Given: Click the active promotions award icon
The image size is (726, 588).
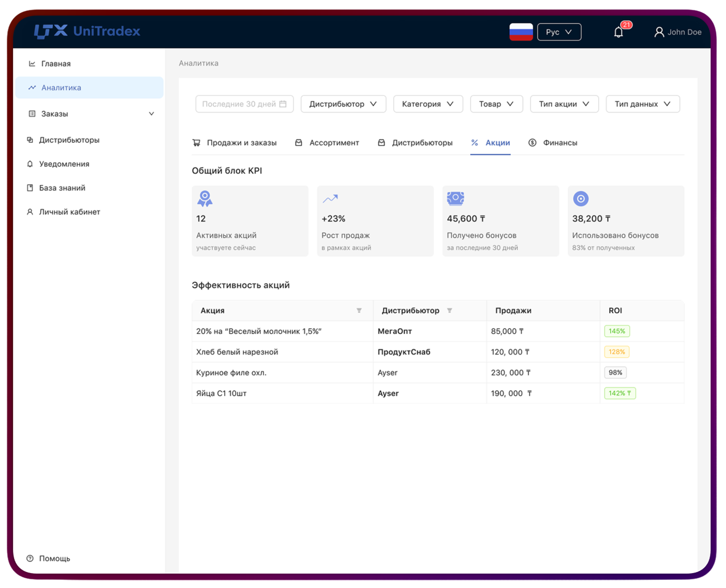Looking at the screenshot, I should coord(205,198).
